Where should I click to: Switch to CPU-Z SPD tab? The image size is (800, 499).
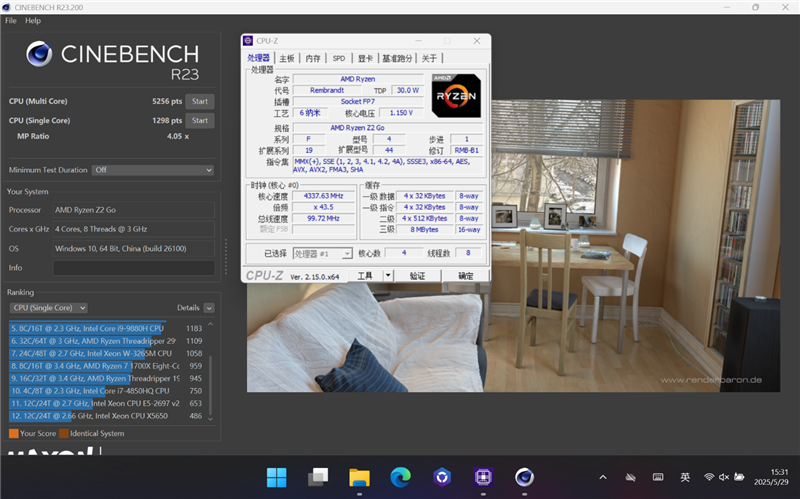tap(339, 58)
